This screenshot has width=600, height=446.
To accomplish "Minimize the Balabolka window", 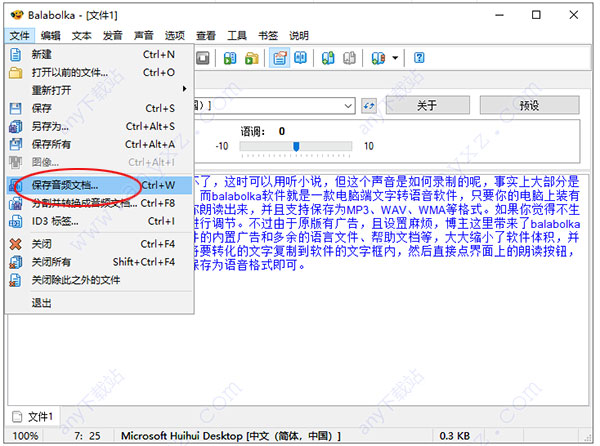I will (x=499, y=15).
